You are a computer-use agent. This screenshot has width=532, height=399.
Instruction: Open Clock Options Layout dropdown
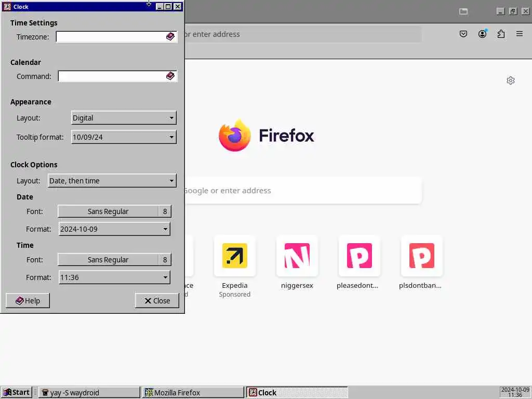112,180
